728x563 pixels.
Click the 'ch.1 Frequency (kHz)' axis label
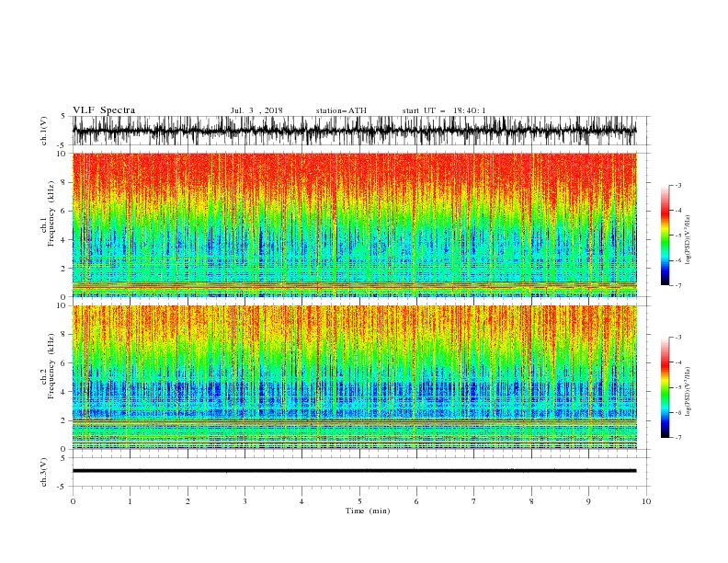coord(48,214)
